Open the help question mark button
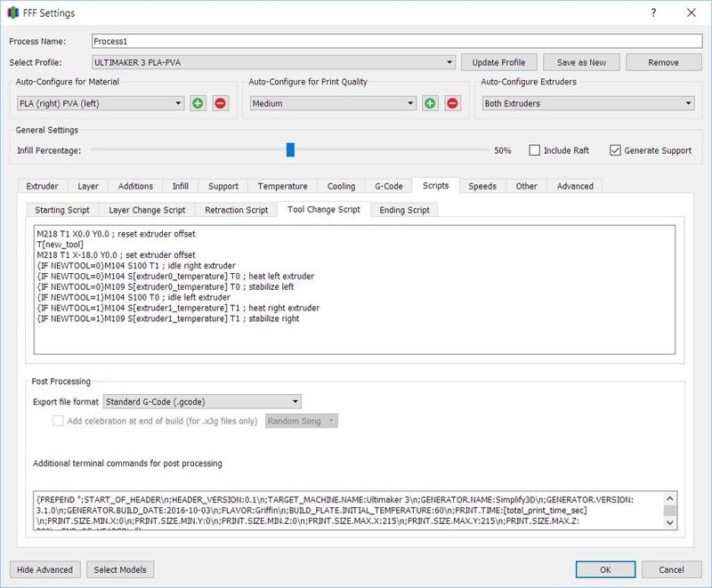The height and width of the screenshot is (588, 712). click(x=653, y=12)
